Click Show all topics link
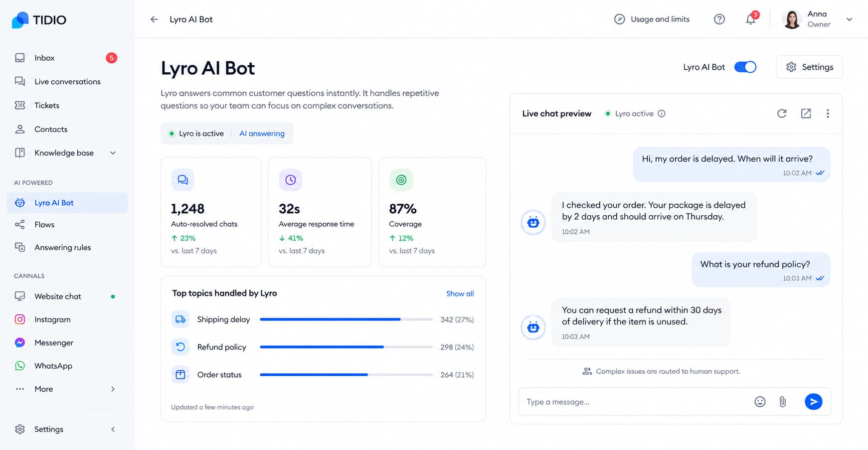The width and height of the screenshot is (868, 450). (460, 294)
